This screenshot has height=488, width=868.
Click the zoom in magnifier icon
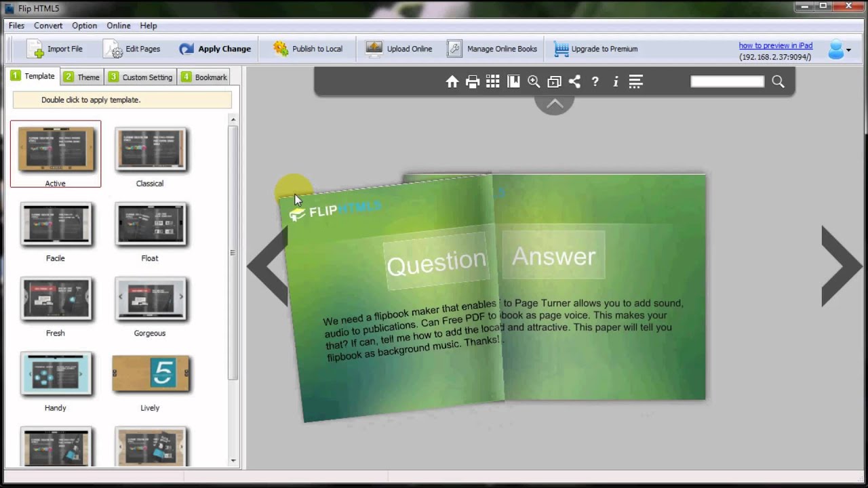534,82
